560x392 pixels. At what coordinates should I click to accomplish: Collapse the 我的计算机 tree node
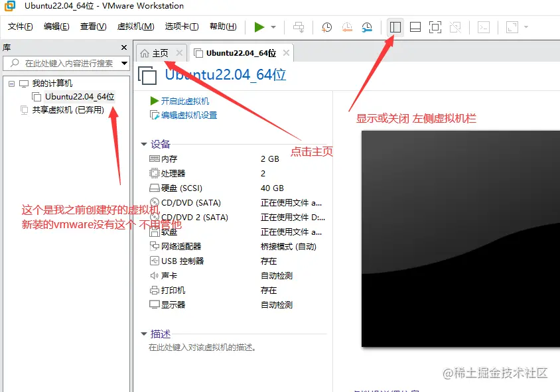click(x=11, y=84)
